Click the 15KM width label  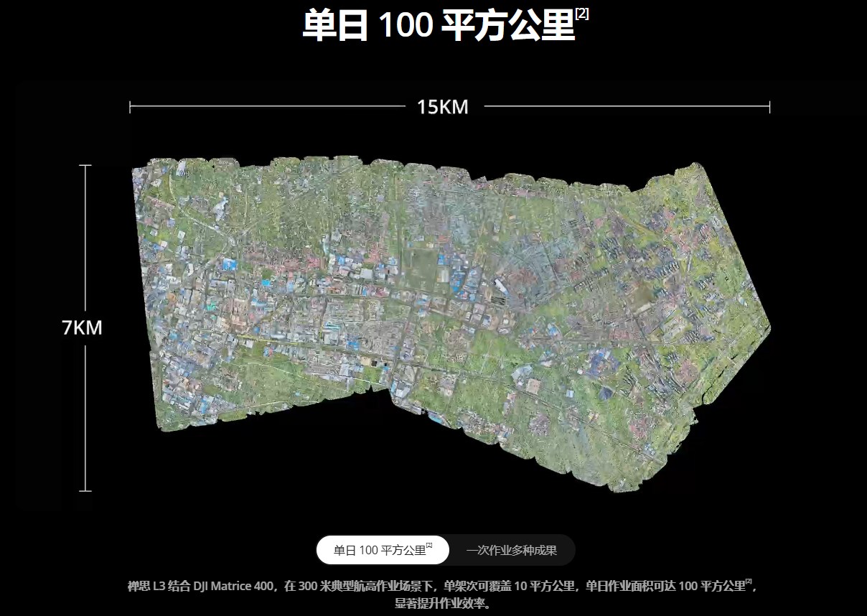point(443,108)
